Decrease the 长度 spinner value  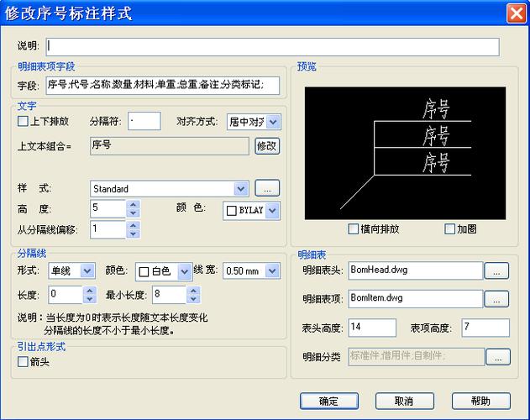point(90,299)
